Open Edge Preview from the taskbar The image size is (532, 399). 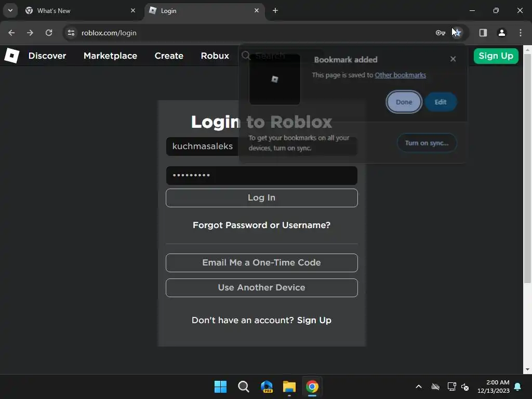[267, 387]
